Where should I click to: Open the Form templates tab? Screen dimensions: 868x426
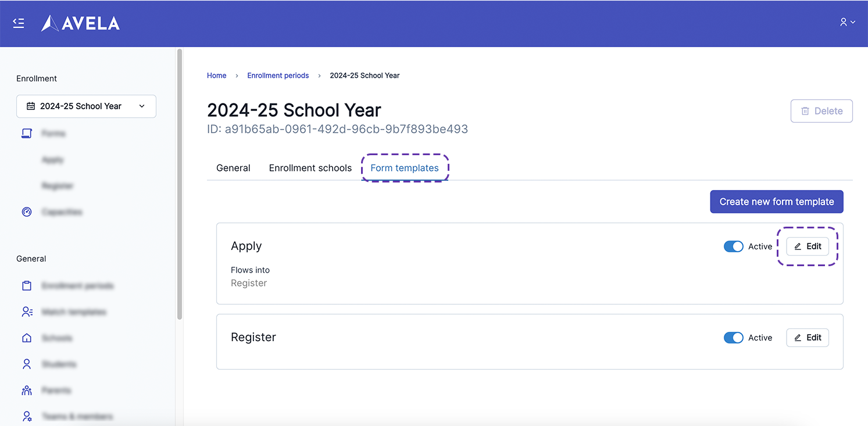click(405, 168)
